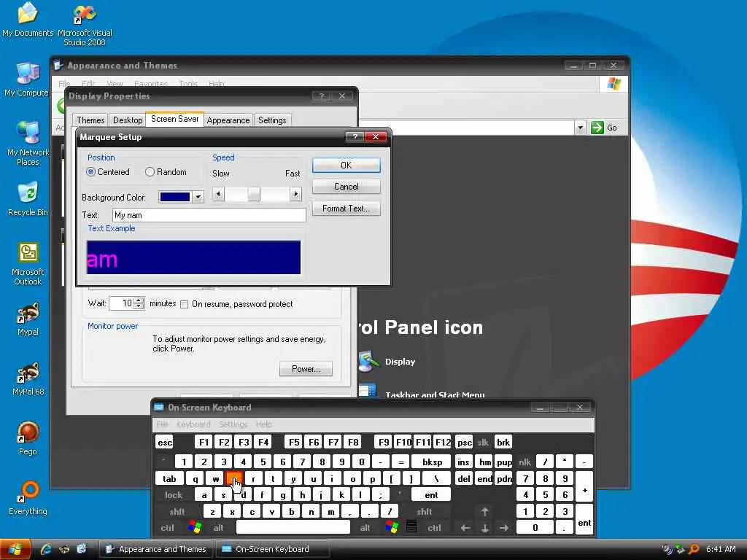
Task: Switch to the Settings tab
Action: tap(272, 120)
